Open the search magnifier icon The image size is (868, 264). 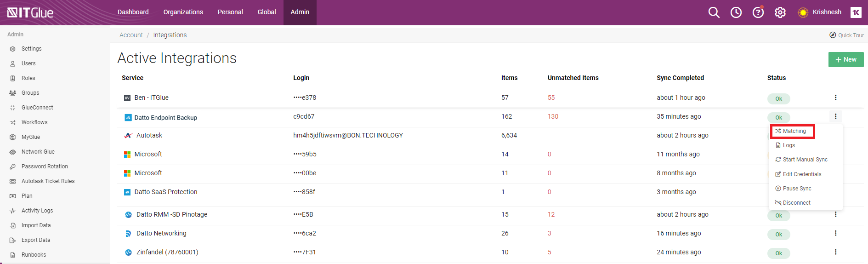[714, 12]
